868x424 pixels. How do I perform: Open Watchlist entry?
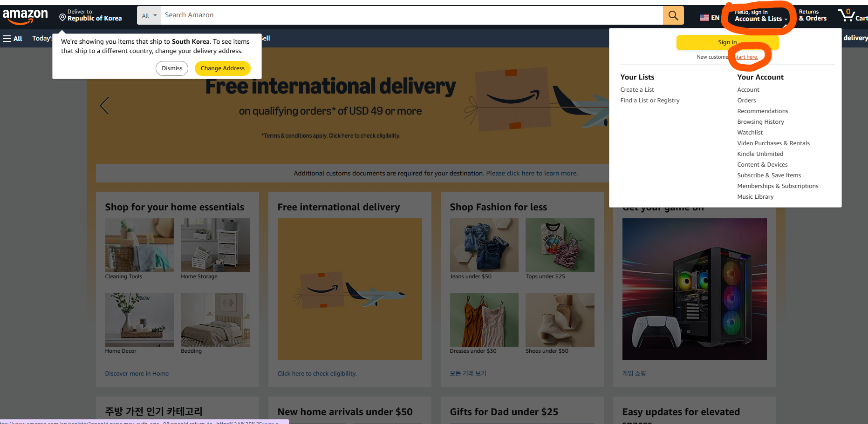[750, 133]
